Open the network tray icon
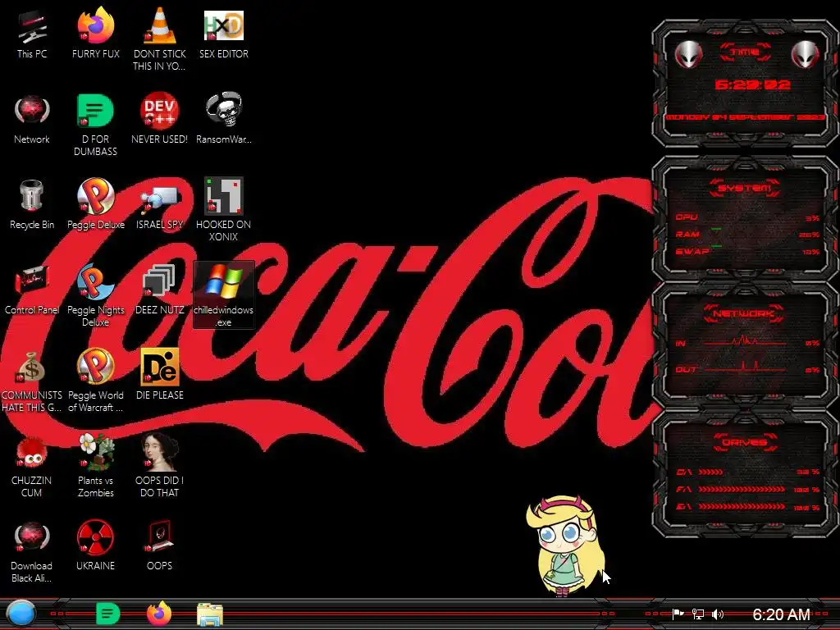 pyautogui.click(x=697, y=614)
